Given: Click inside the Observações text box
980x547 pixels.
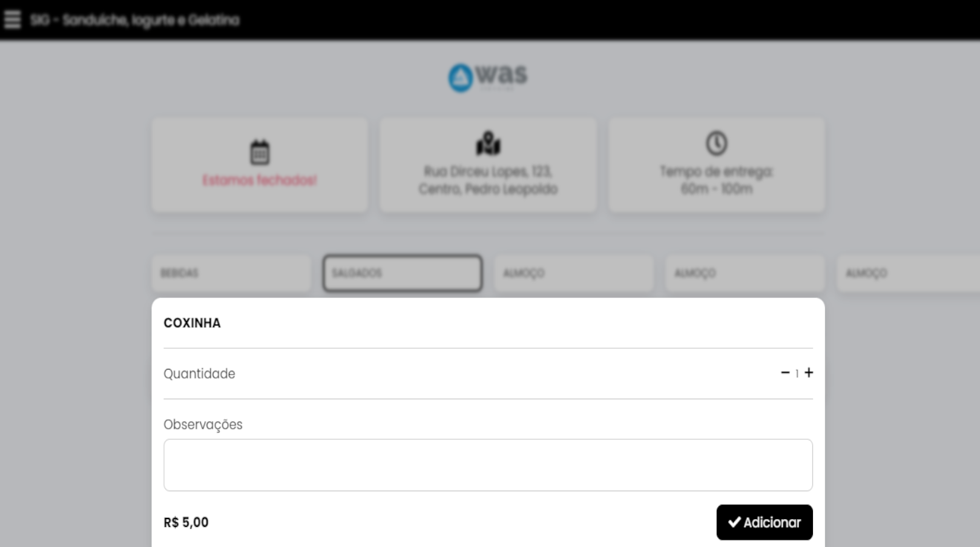Looking at the screenshot, I should 488,465.
